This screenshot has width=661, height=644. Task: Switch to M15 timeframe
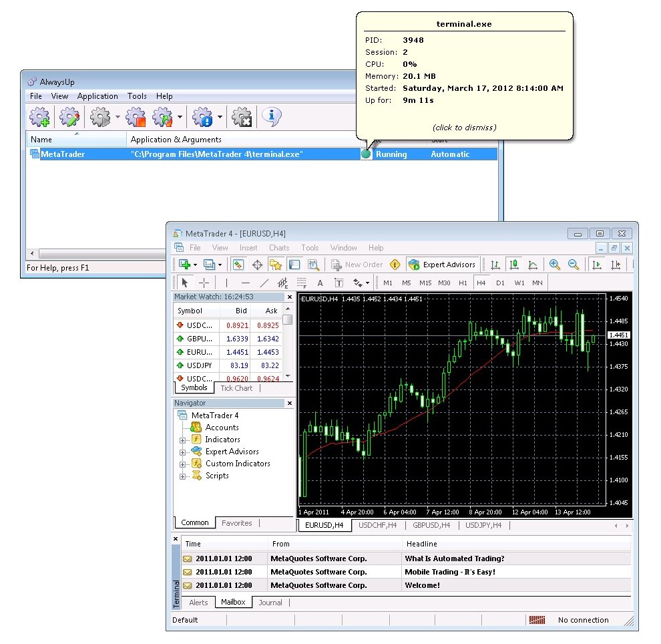click(x=425, y=283)
